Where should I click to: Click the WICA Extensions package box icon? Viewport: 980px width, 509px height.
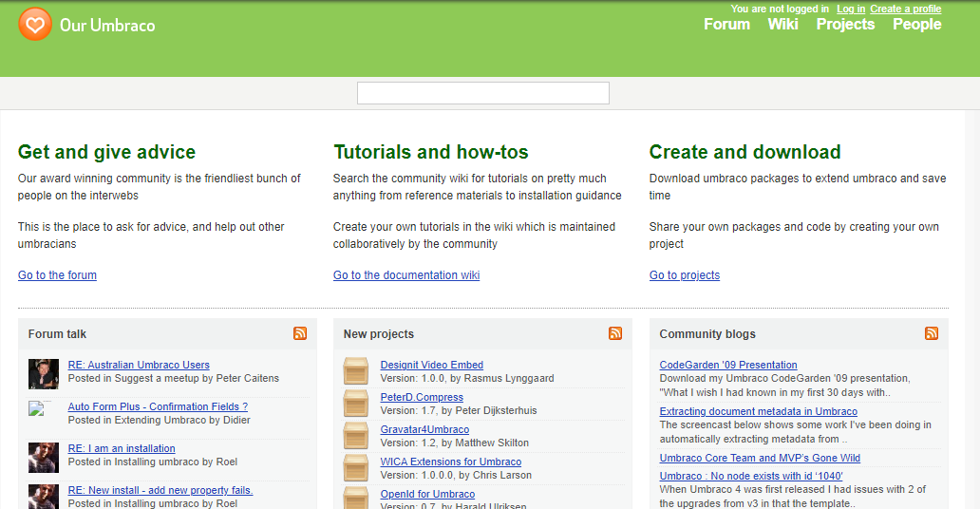(356, 468)
